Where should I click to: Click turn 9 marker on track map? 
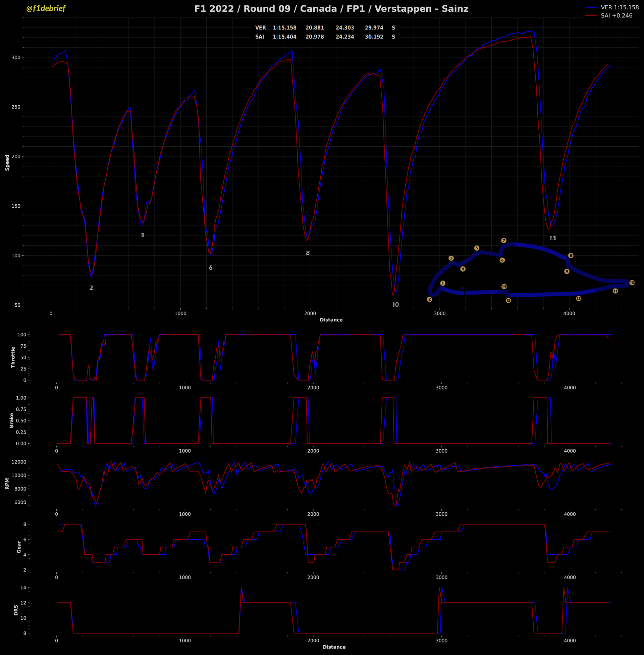[567, 271]
